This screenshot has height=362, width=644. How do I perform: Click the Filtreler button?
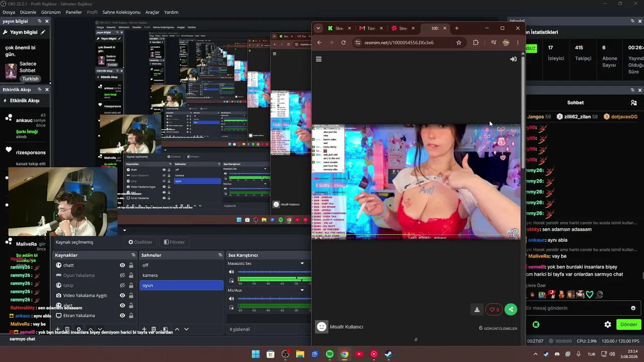[x=175, y=242]
